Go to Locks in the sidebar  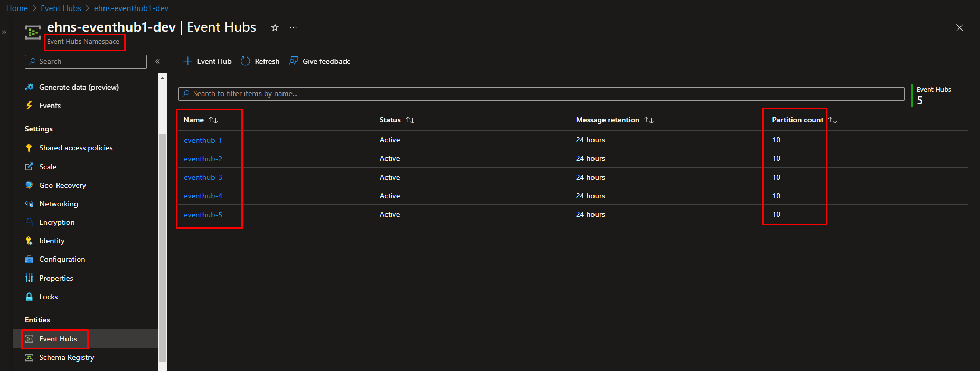(48, 297)
